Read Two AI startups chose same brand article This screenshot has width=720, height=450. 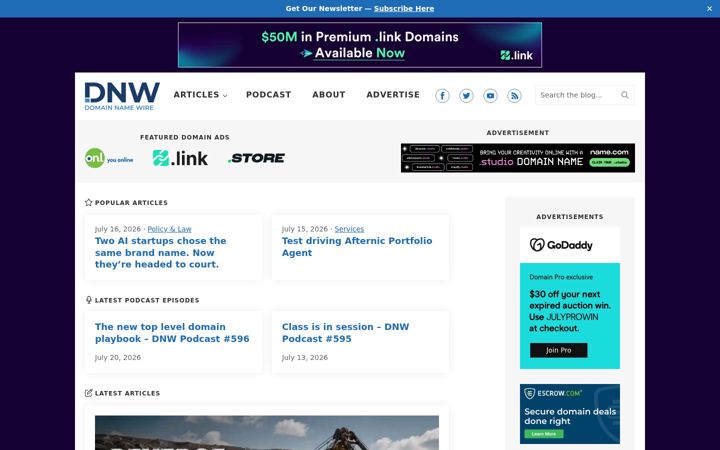click(160, 253)
